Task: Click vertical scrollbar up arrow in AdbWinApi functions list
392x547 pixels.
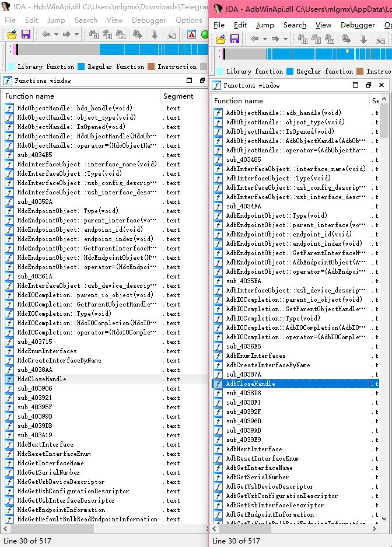Action: (x=384, y=99)
